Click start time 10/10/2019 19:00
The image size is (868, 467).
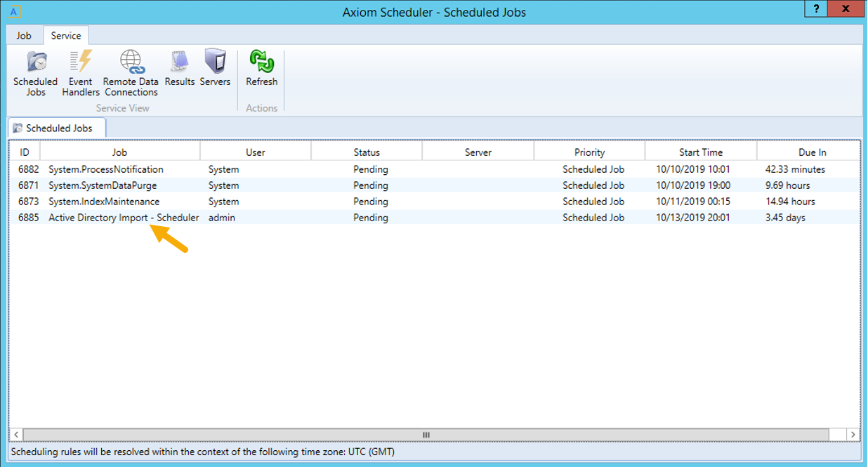click(x=693, y=185)
